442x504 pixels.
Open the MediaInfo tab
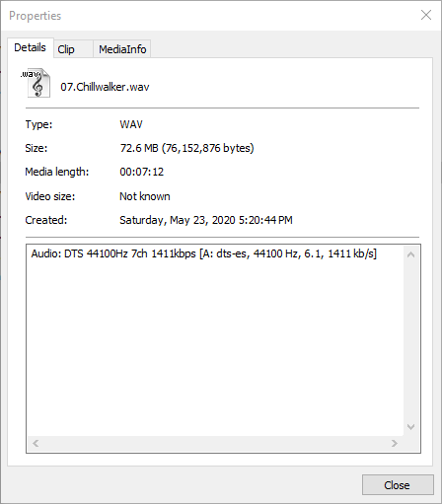point(122,49)
